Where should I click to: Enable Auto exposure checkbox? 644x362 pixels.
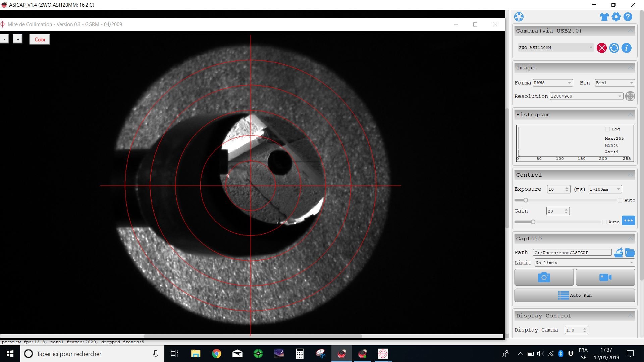(x=620, y=200)
